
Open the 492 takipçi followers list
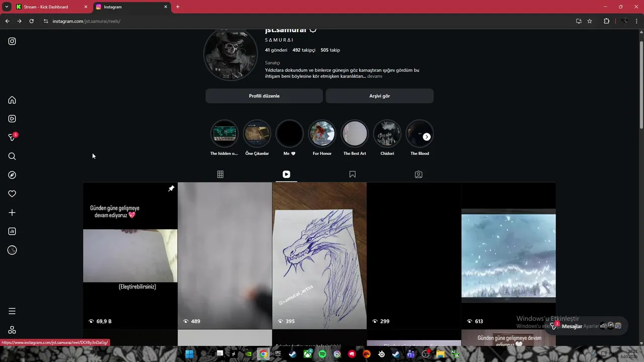coord(304,50)
